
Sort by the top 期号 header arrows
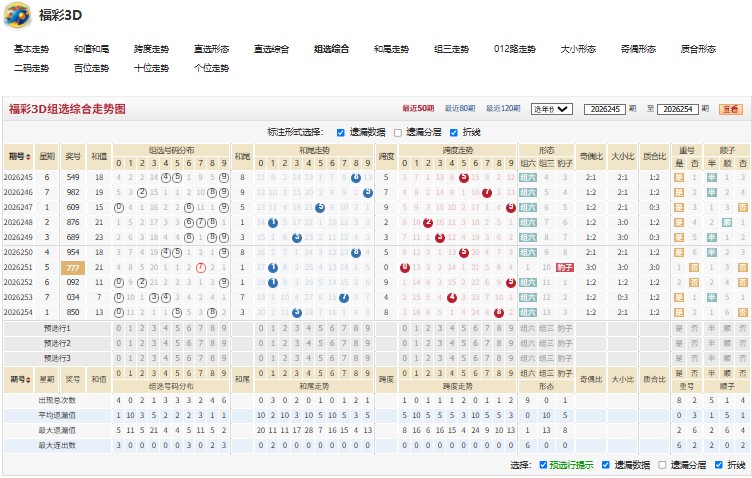(x=28, y=157)
